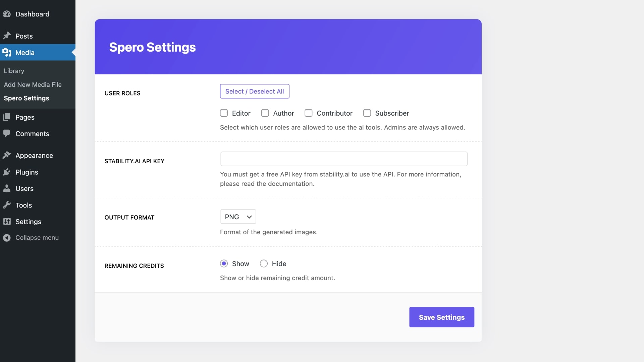The height and width of the screenshot is (362, 644).
Task: Click the Appearance paintbrush icon
Action: coord(7,155)
